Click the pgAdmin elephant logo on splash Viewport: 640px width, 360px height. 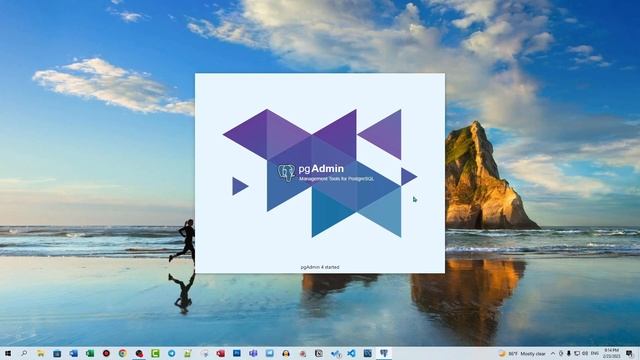pyautogui.click(x=286, y=173)
